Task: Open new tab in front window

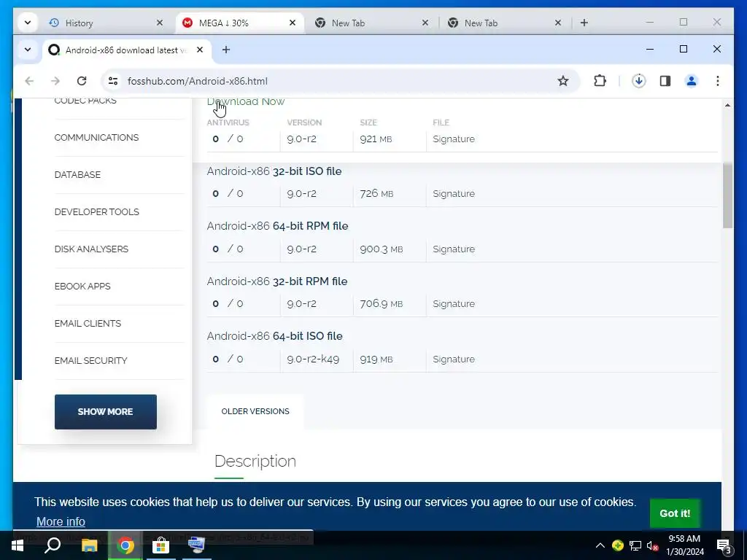Action: click(x=226, y=50)
